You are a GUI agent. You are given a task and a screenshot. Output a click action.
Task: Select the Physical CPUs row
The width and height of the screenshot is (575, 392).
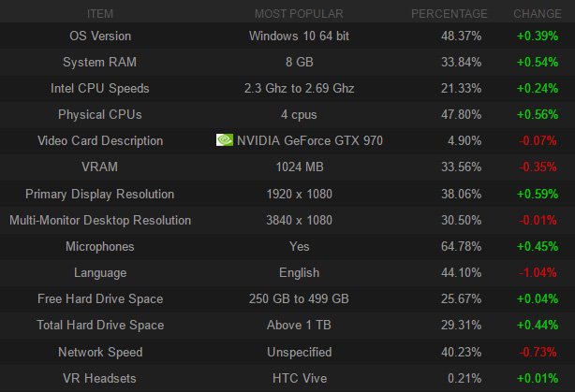point(100,114)
